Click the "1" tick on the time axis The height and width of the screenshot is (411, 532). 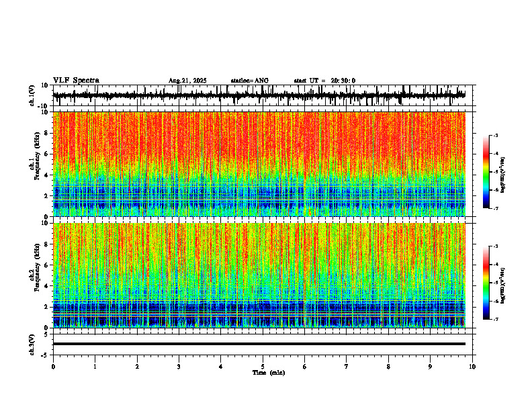click(95, 367)
